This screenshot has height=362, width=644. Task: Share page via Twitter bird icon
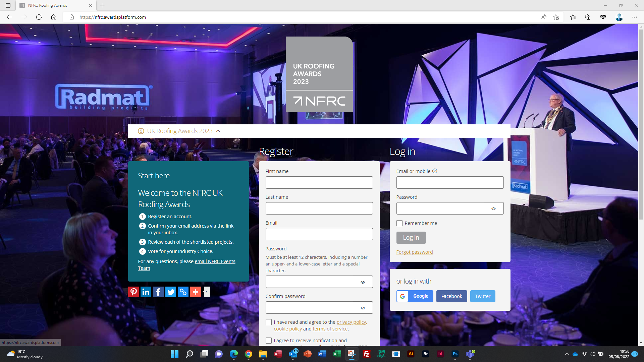(x=171, y=292)
